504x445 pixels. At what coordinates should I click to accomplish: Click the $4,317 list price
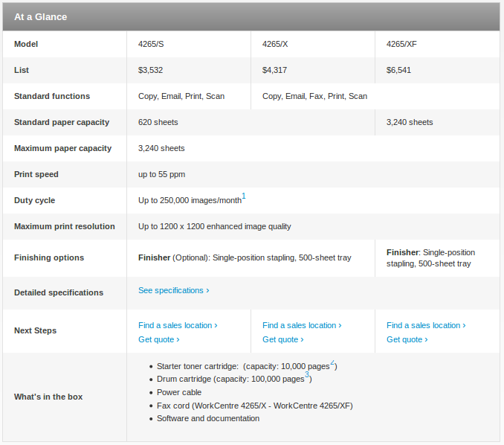pyautogui.click(x=274, y=70)
